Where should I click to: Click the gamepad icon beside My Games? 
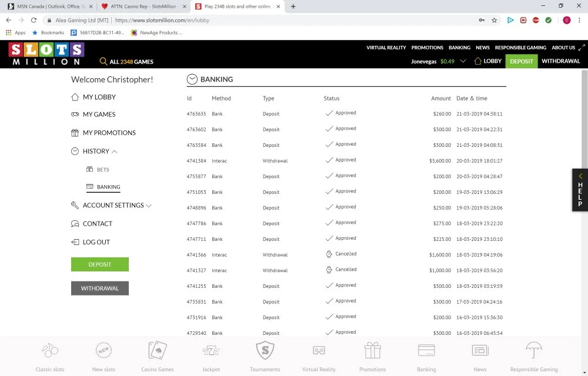[75, 114]
